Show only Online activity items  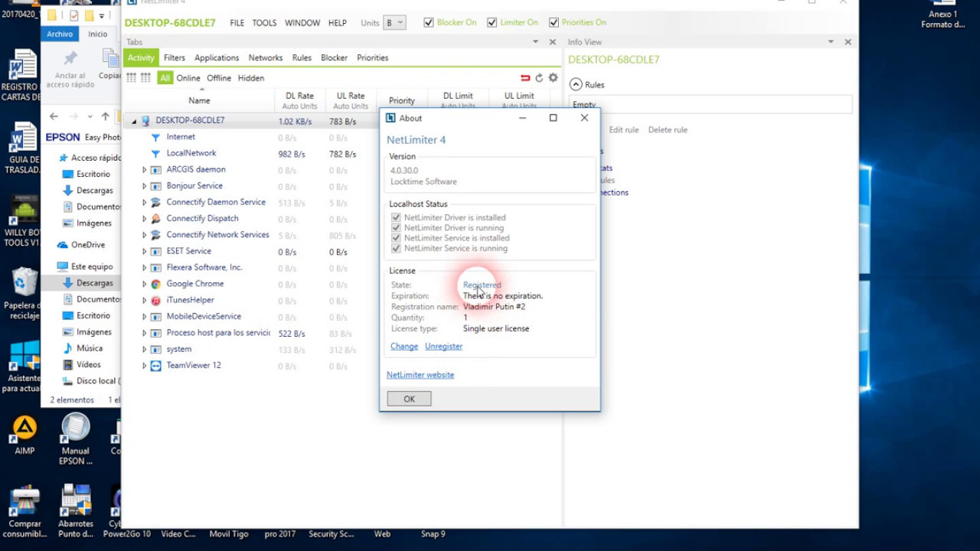tap(188, 78)
